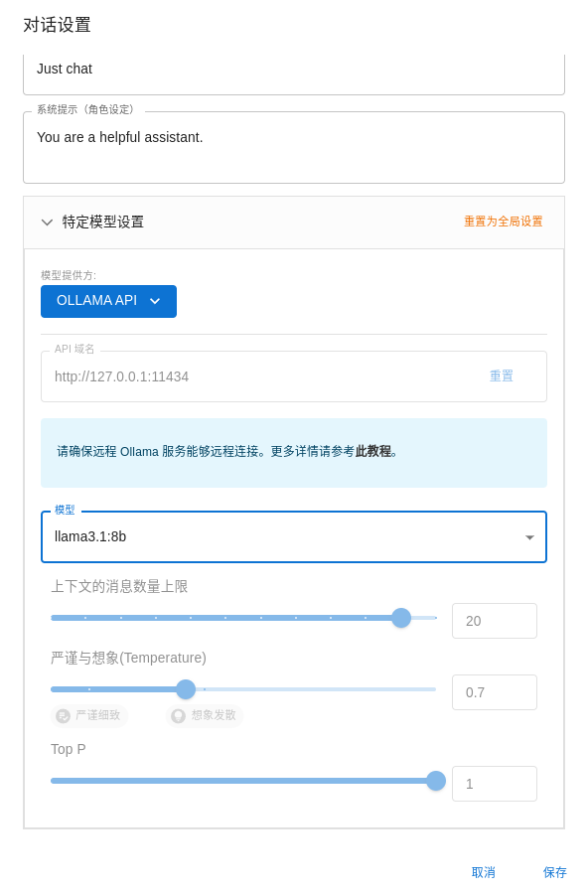Open the OLLAMA API provider dropdown
The image size is (588, 893).
click(x=108, y=301)
